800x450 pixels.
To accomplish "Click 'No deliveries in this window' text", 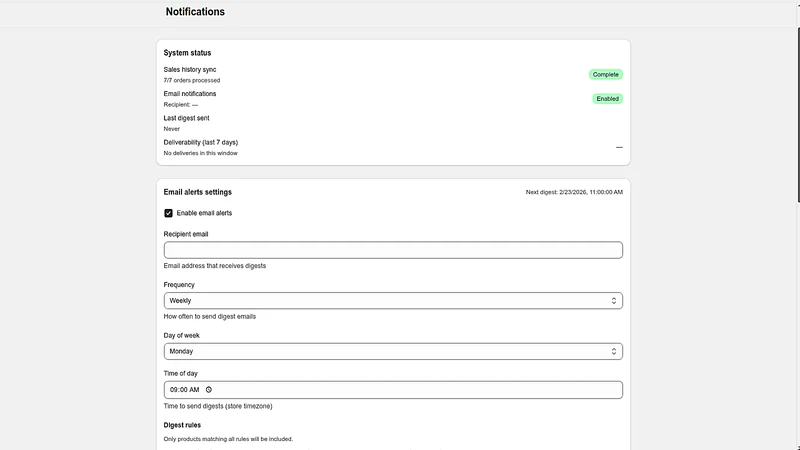I will click(201, 153).
